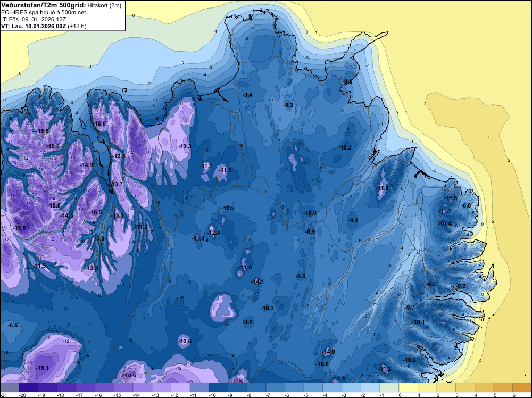532x398 pixels.
Task: Click the -9.1 temperature value
Action: coord(353,220)
